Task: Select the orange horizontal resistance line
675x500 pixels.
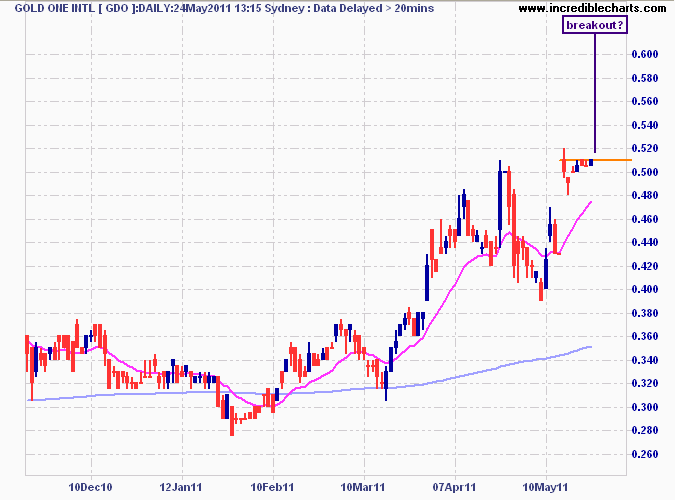Action: [x=615, y=160]
